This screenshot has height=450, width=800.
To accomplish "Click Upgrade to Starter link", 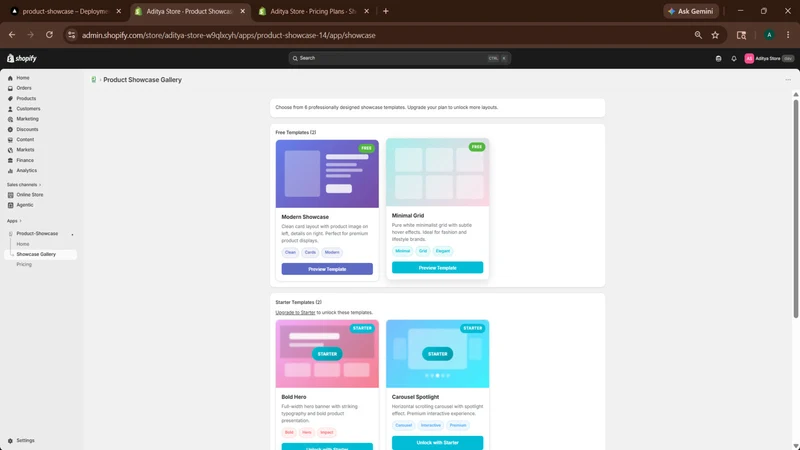I will tap(295, 312).
